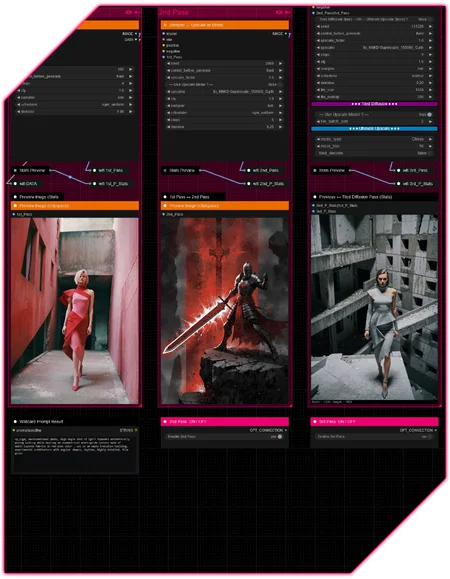Click the 3rd Pass: ON / OFF pink title bar
The image size is (450, 579).
374,421
